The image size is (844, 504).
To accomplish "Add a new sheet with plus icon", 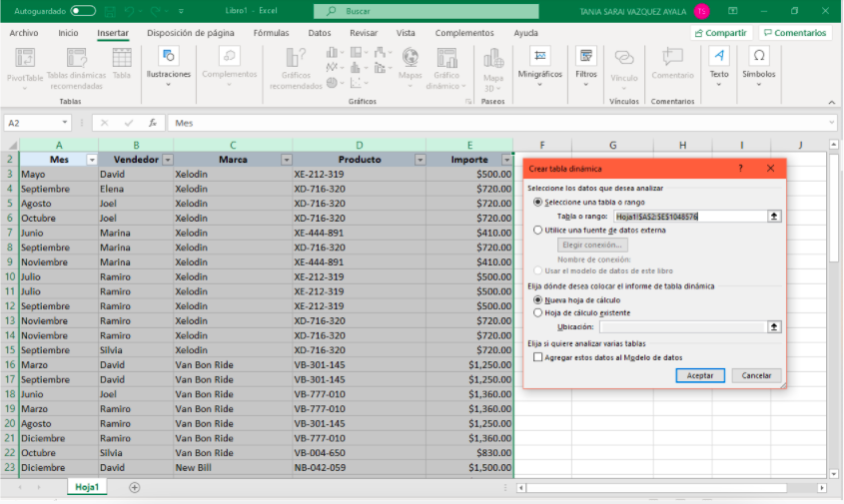I will pos(135,487).
